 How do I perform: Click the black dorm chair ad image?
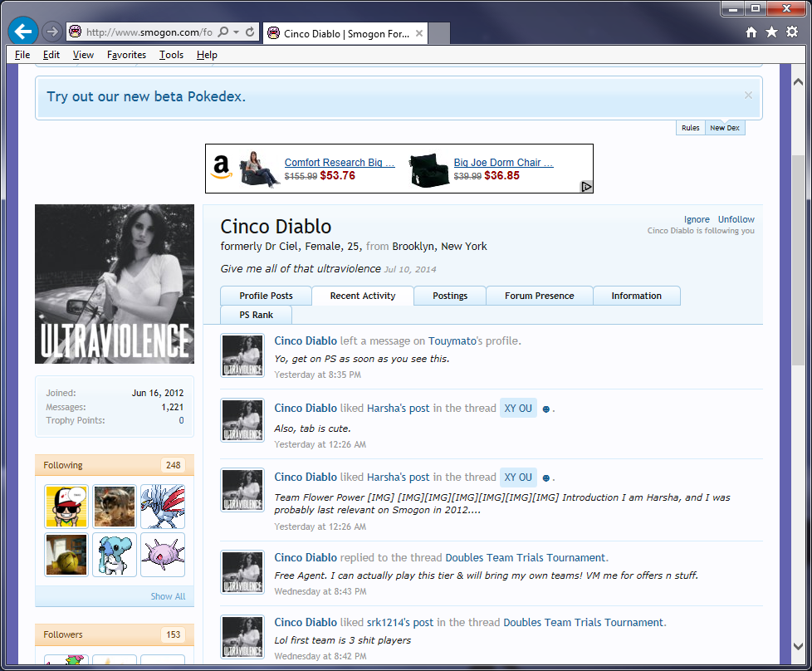click(x=428, y=169)
